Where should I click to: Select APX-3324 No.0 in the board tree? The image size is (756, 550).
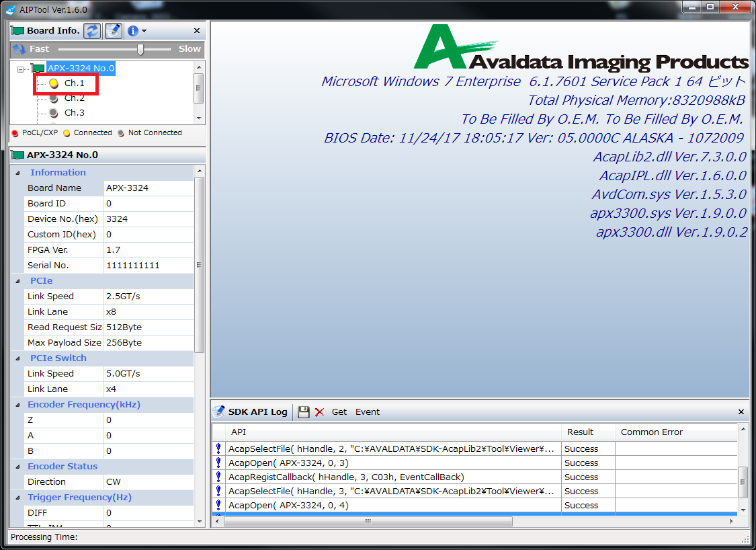pyautogui.click(x=81, y=69)
